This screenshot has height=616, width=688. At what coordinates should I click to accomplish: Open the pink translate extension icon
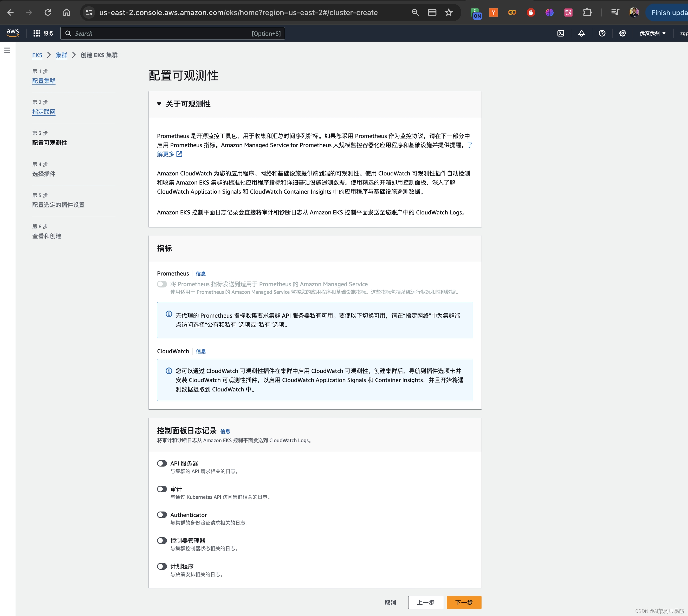point(568,12)
